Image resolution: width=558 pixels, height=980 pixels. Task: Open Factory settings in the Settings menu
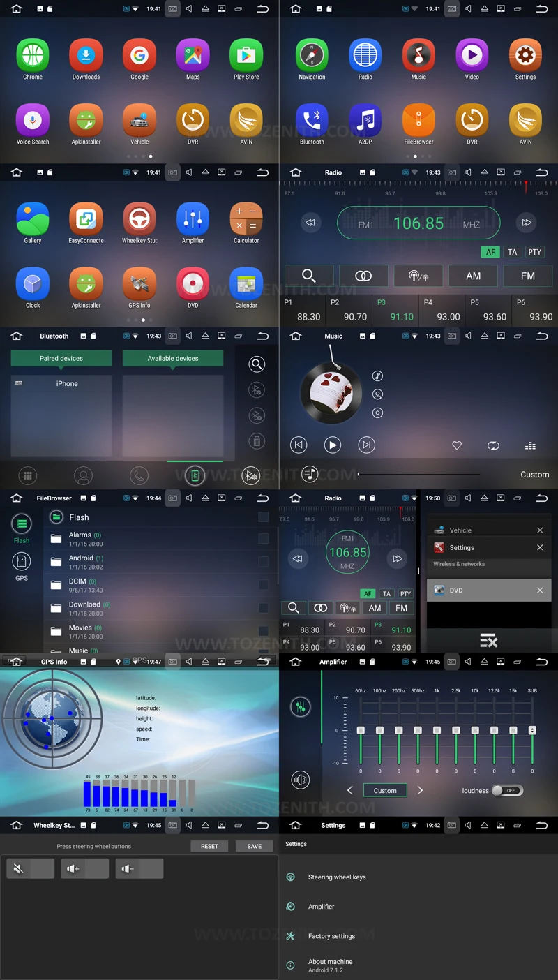coord(333,936)
